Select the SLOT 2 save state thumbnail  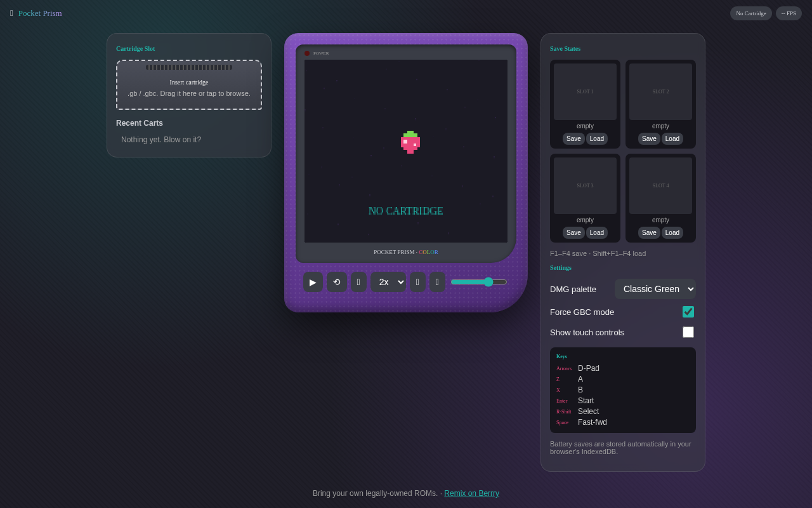(x=660, y=91)
